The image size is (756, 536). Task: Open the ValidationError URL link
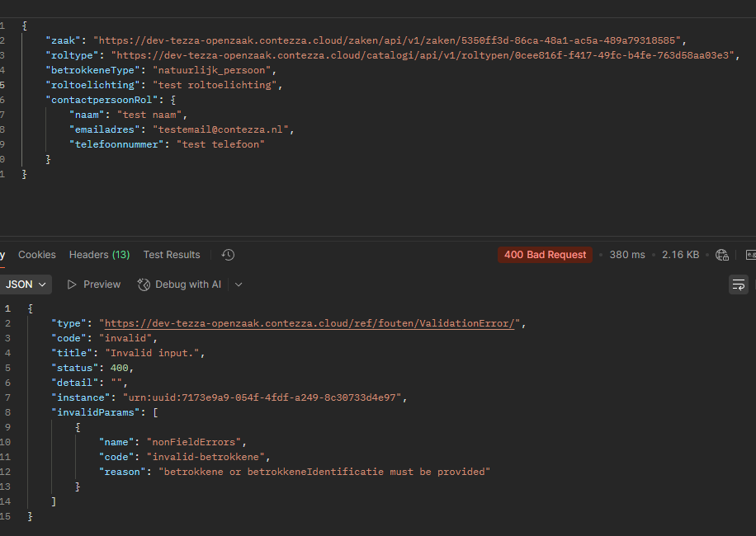tap(309, 323)
